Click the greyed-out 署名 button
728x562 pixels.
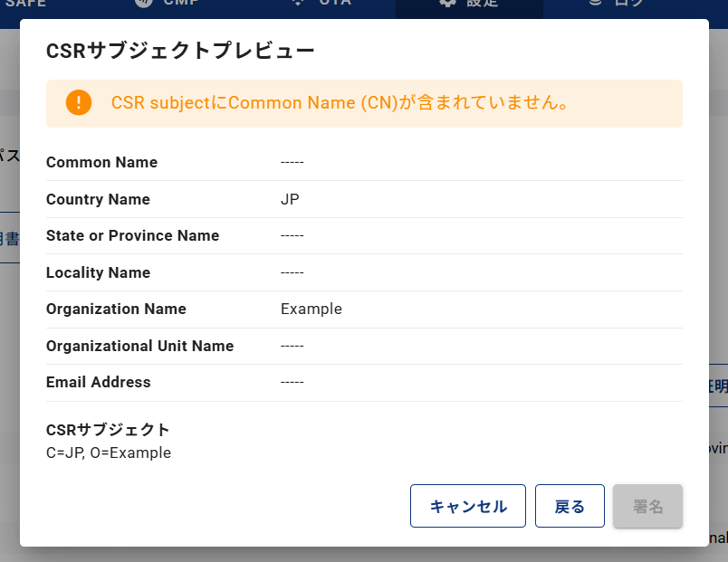(x=647, y=506)
